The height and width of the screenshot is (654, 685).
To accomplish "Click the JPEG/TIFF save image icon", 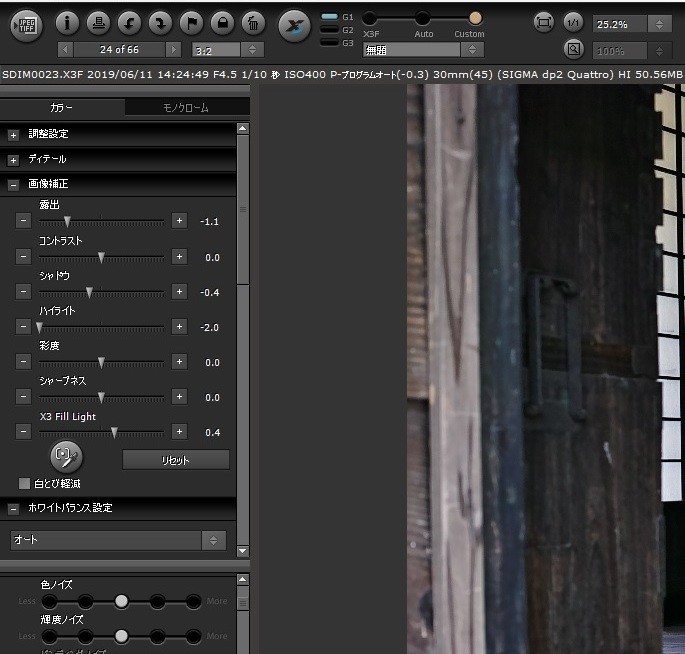I will point(26,26).
